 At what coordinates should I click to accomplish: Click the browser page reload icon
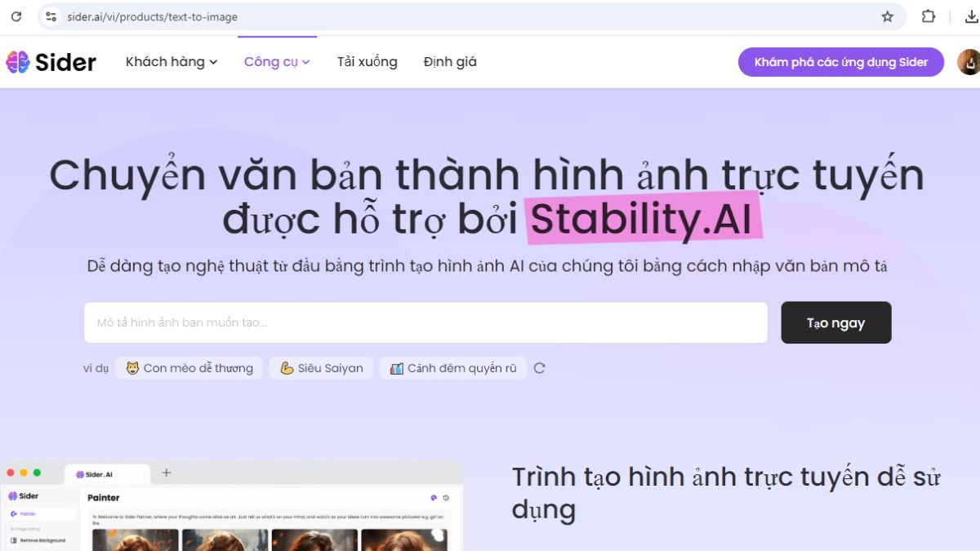tap(16, 16)
